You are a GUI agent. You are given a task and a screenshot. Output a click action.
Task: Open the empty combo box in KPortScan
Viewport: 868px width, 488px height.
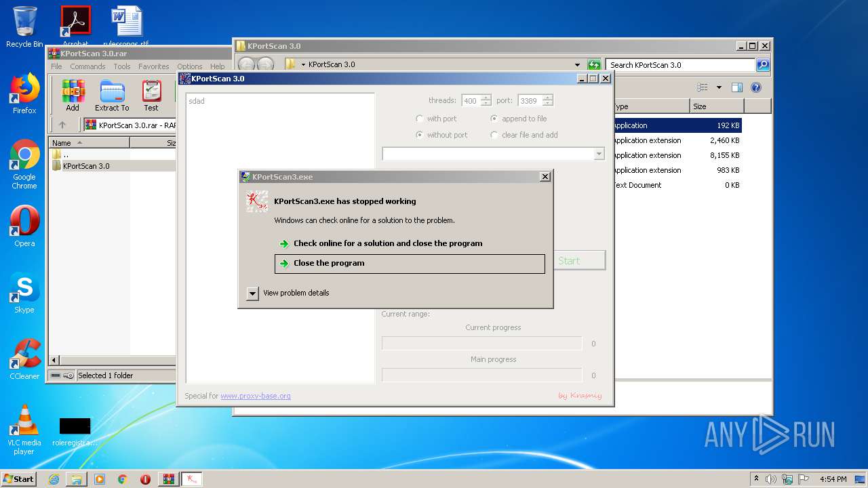point(598,154)
